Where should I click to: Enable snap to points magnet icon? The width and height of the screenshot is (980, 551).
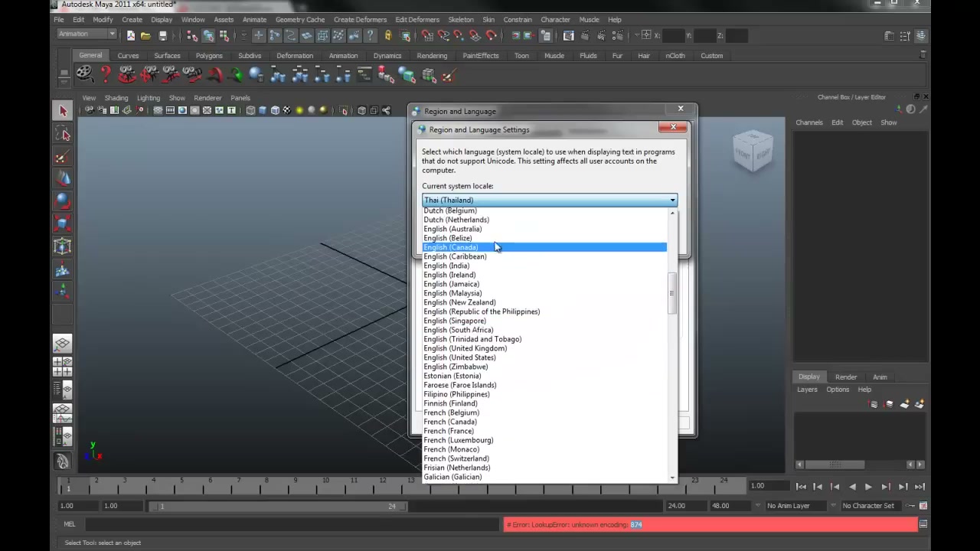pyautogui.click(x=459, y=35)
